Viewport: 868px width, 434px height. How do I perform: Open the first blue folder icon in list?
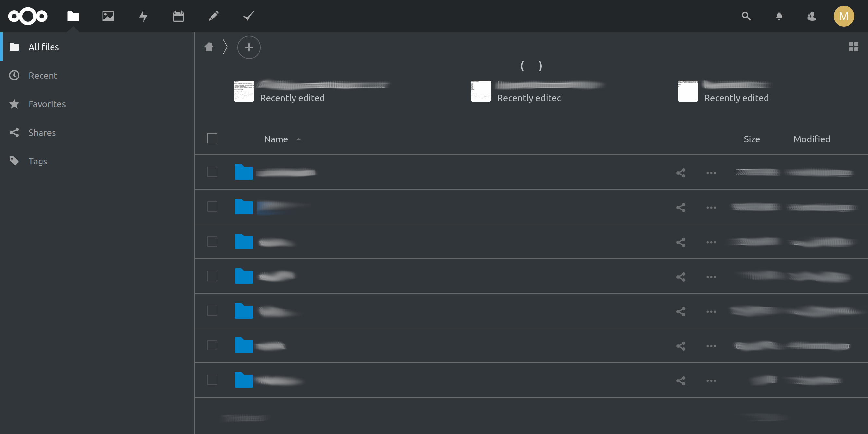pos(244,172)
